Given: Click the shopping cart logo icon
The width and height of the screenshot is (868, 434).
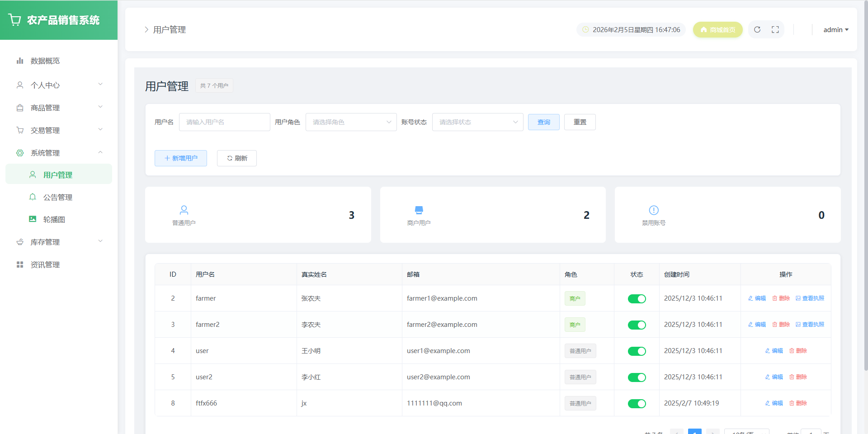Looking at the screenshot, I should tap(14, 20).
